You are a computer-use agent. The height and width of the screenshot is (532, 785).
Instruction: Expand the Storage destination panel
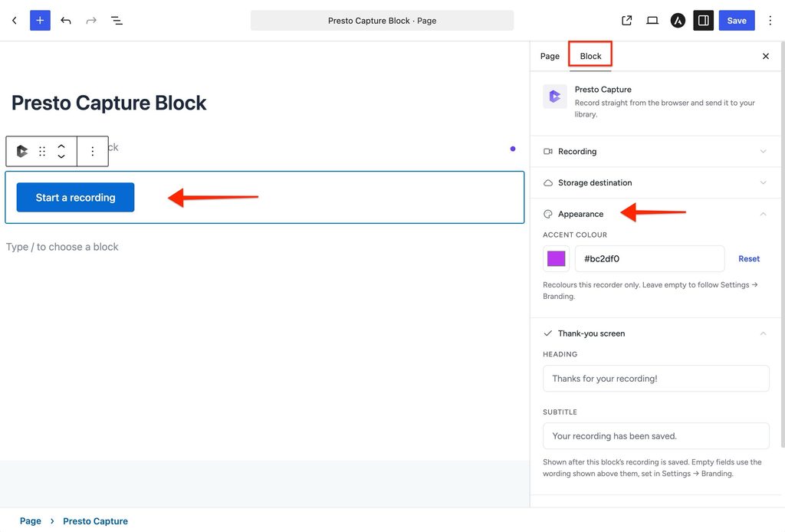click(655, 182)
